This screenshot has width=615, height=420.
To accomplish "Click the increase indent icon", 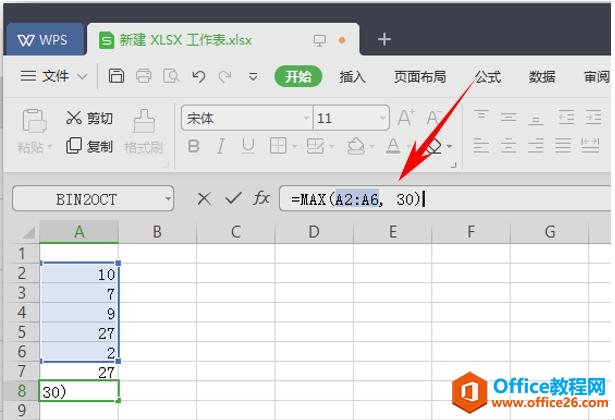I will (593, 117).
